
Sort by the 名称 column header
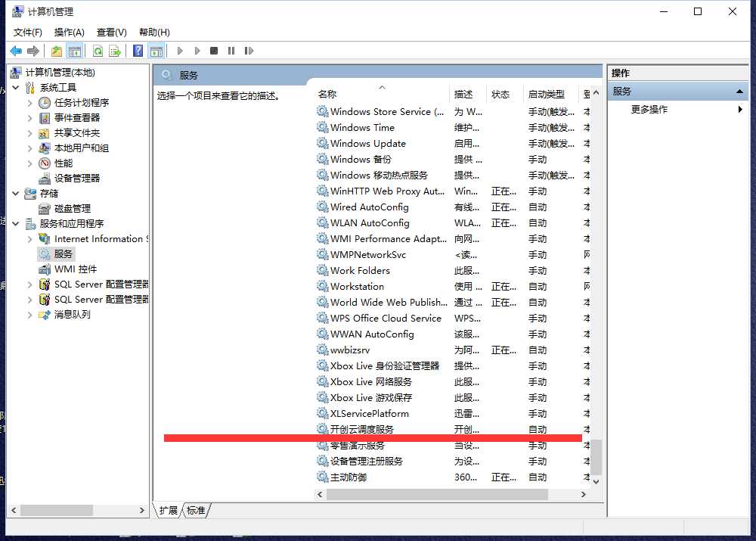coord(327,94)
